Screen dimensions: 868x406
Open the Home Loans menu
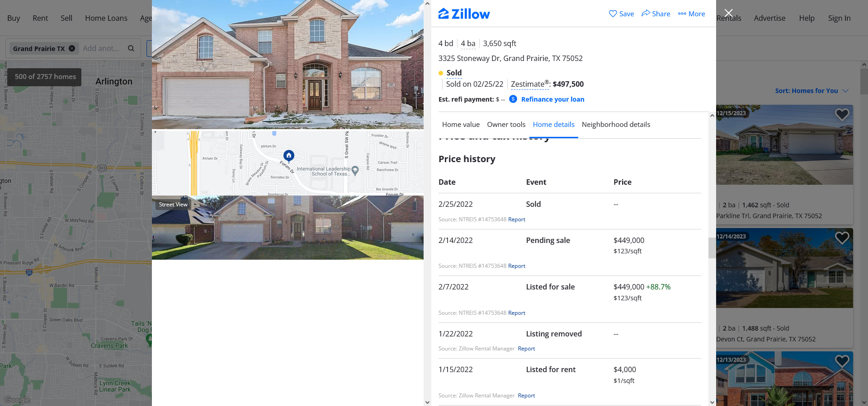(x=106, y=18)
